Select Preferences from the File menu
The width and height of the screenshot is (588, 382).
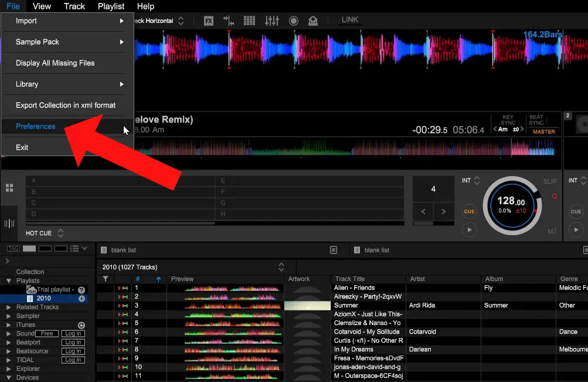35,126
